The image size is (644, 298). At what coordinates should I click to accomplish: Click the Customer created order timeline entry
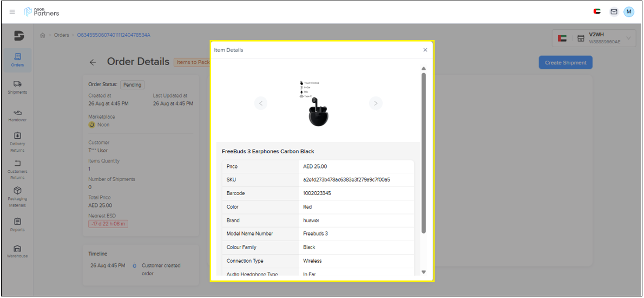(x=161, y=269)
